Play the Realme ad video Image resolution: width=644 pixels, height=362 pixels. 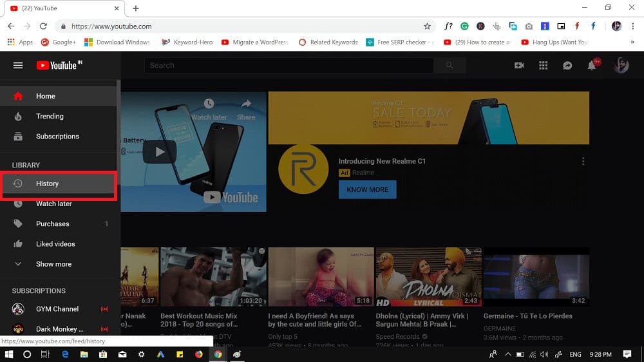point(160,151)
